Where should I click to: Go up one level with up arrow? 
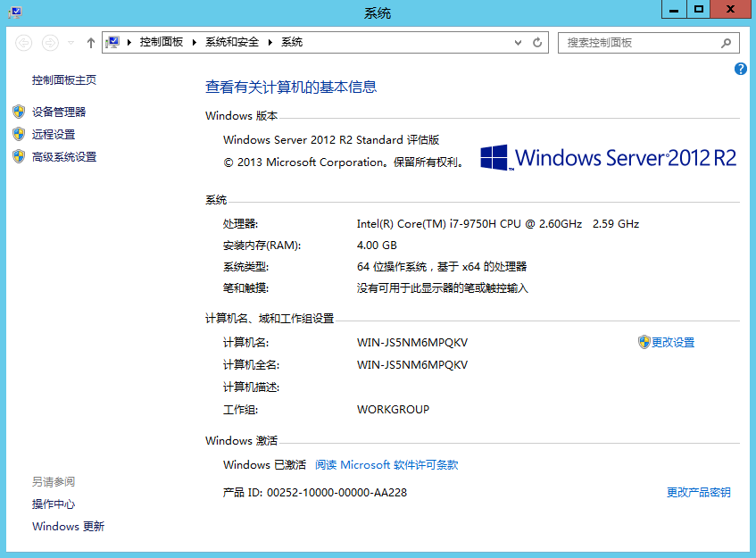point(91,43)
